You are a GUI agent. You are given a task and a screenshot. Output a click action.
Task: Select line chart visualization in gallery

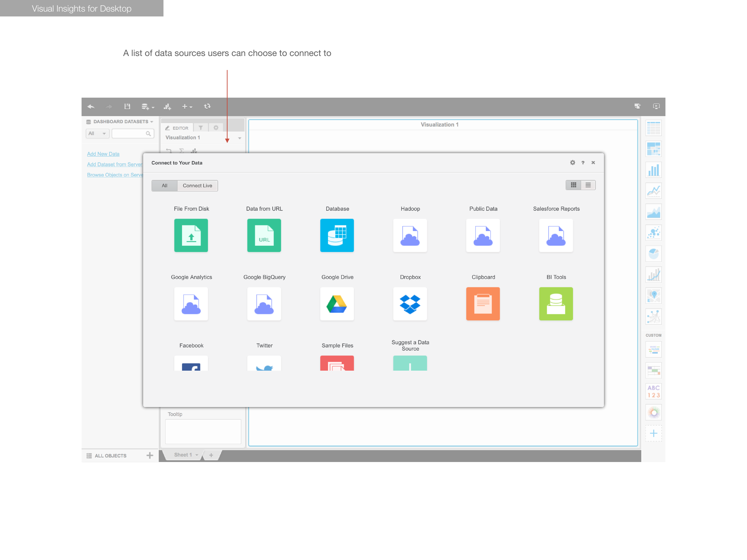654,191
